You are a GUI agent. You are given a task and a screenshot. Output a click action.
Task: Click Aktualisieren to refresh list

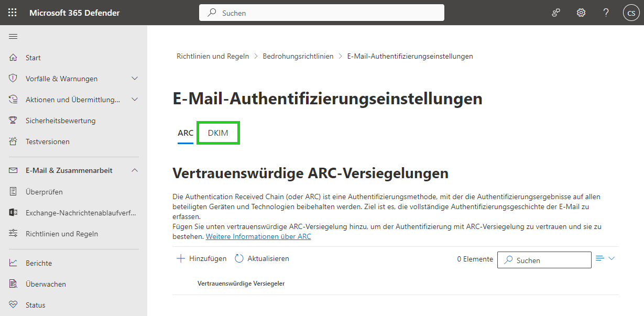point(261,258)
